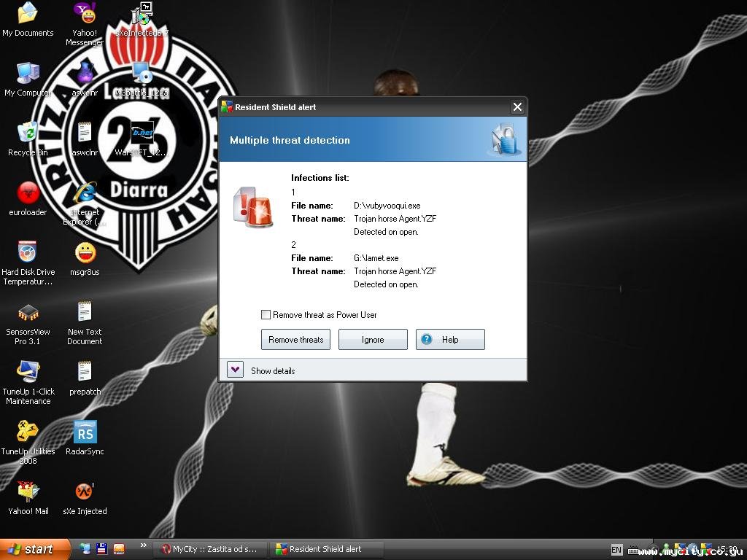
Task: Open msgr8us smiley icon
Action: click(85, 259)
